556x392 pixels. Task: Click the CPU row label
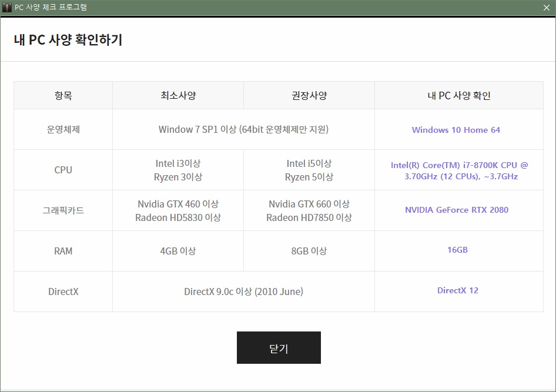click(63, 170)
